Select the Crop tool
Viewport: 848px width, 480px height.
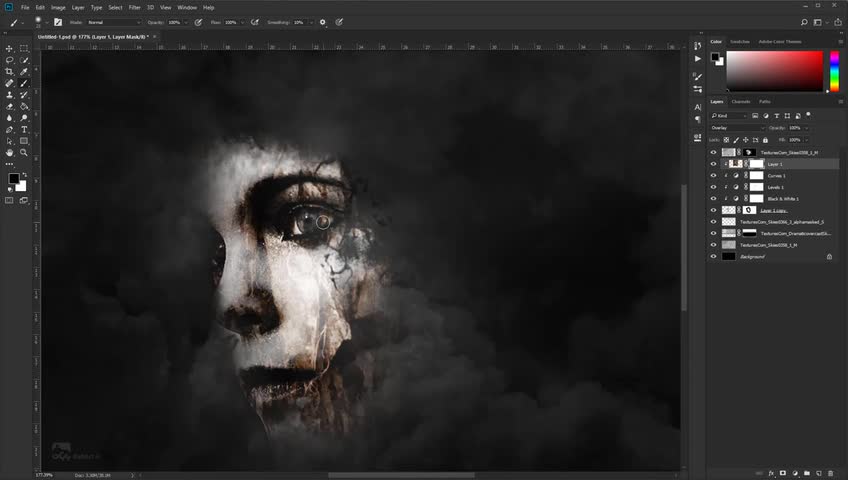point(10,72)
